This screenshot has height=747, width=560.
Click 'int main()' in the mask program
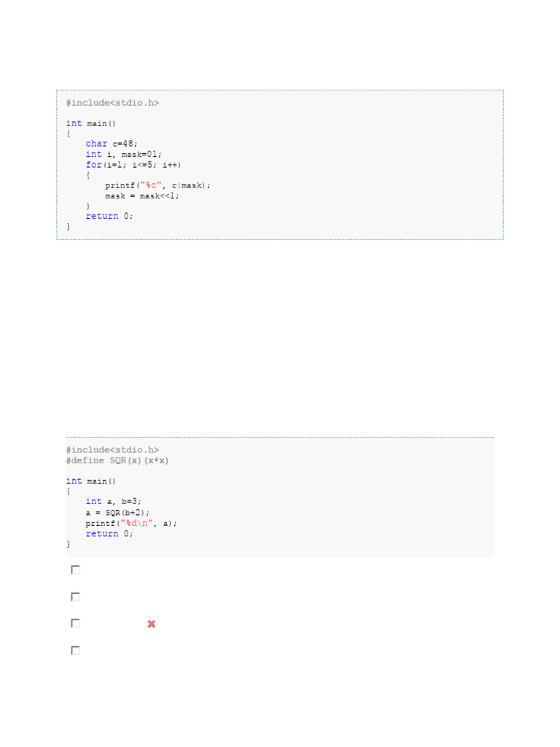(x=91, y=123)
